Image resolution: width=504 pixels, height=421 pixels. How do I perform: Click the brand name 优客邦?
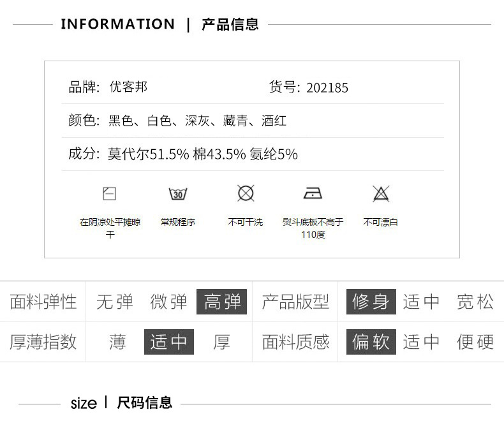tap(128, 87)
